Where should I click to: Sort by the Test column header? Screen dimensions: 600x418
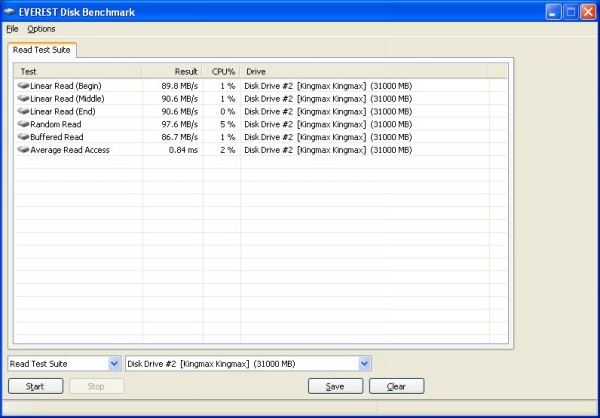coord(78,72)
